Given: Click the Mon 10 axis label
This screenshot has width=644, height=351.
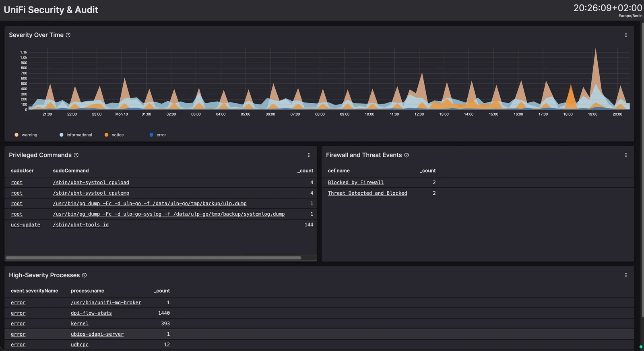Looking at the screenshot, I should click(x=122, y=114).
